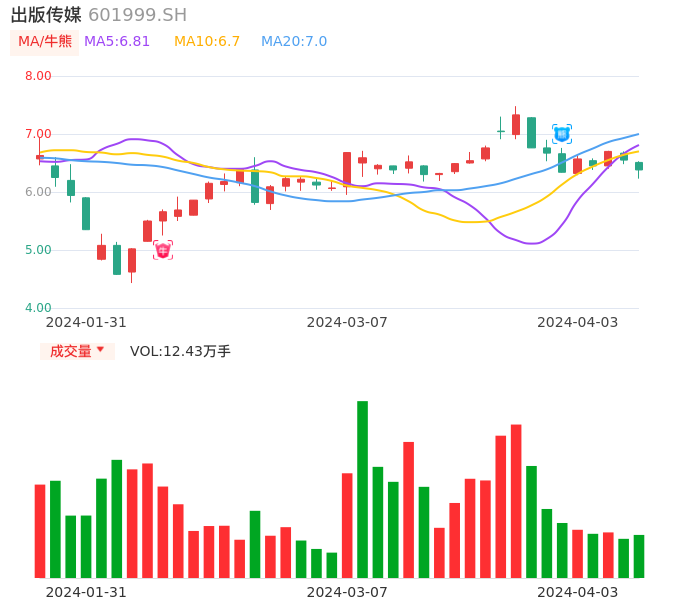Click the VOL:12.43万手 volume readout
This screenshot has height=606, width=686.
click(x=180, y=351)
